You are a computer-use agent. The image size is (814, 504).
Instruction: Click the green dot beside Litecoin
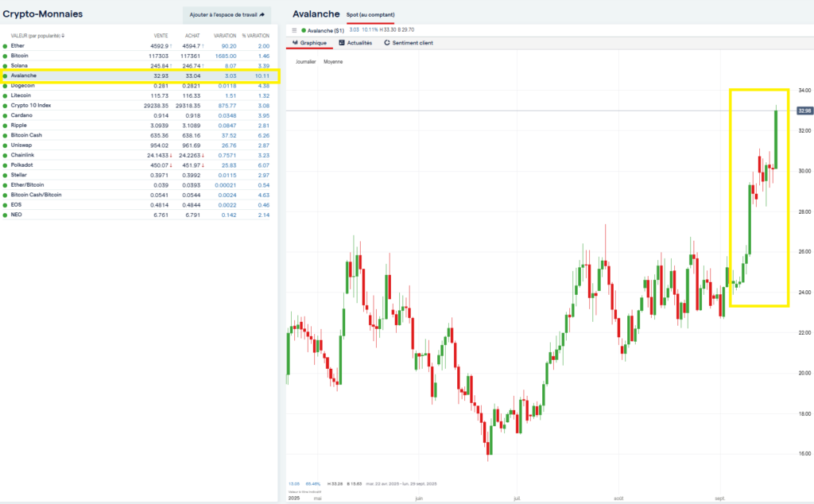coord(6,96)
